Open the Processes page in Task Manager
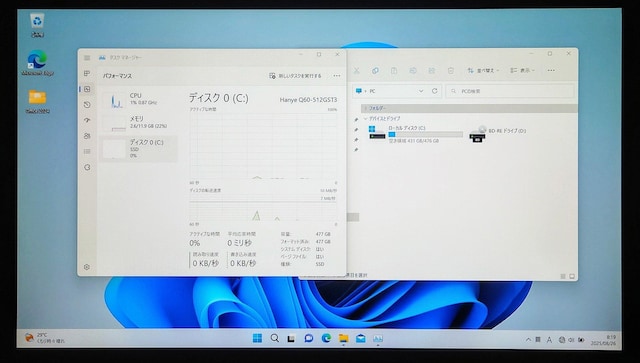This screenshot has width=640, height=363. (87, 73)
